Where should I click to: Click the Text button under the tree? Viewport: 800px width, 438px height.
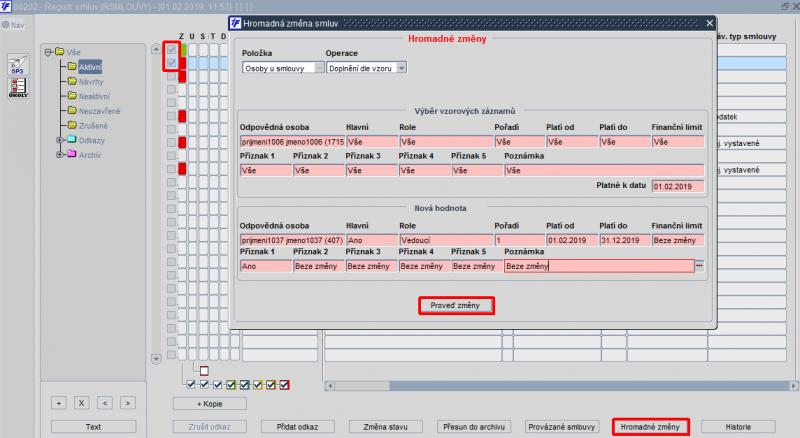click(x=93, y=427)
